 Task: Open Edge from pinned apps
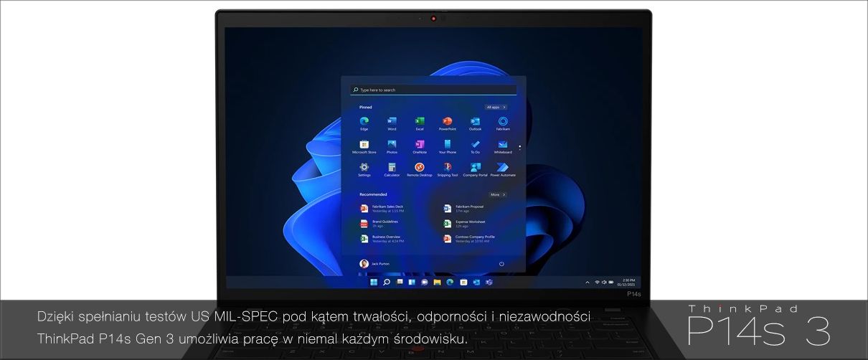click(x=364, y=122)
